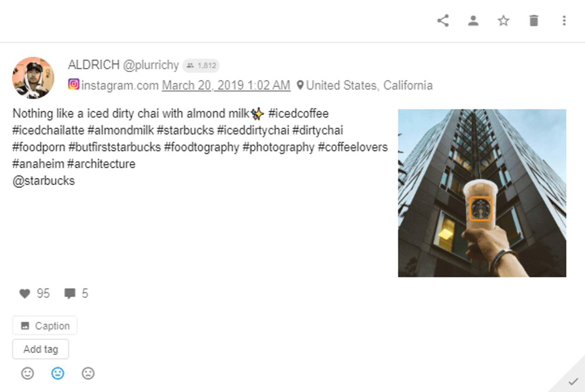This screenshot has height=392, width=585.
Task: Click the heart likes icon
Action: [25, 293]
